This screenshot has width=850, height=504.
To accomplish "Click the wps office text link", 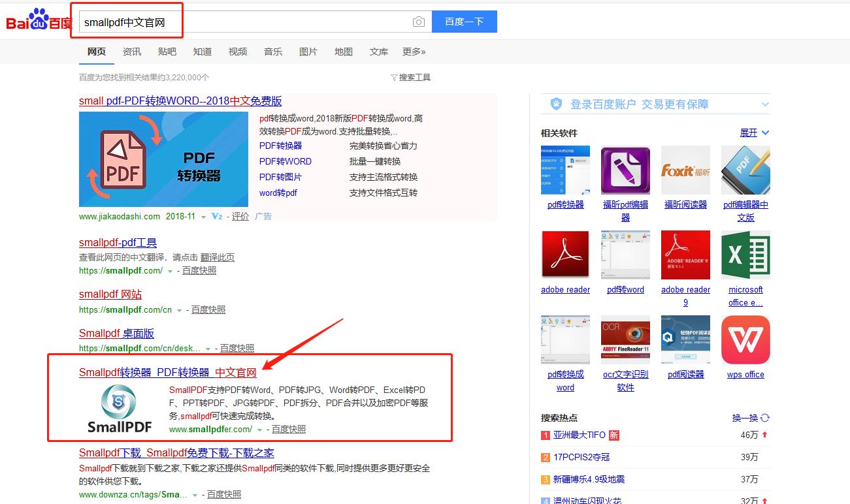I will point(745,374).
